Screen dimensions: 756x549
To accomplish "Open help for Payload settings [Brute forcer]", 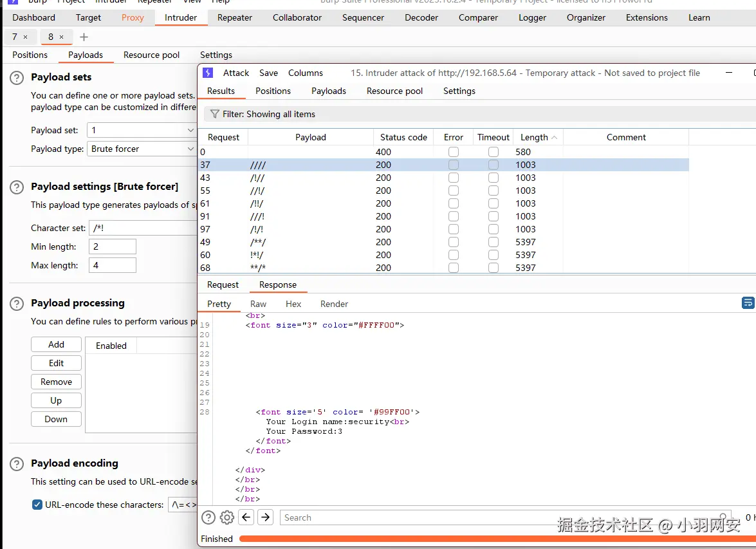I will point(16,187).
